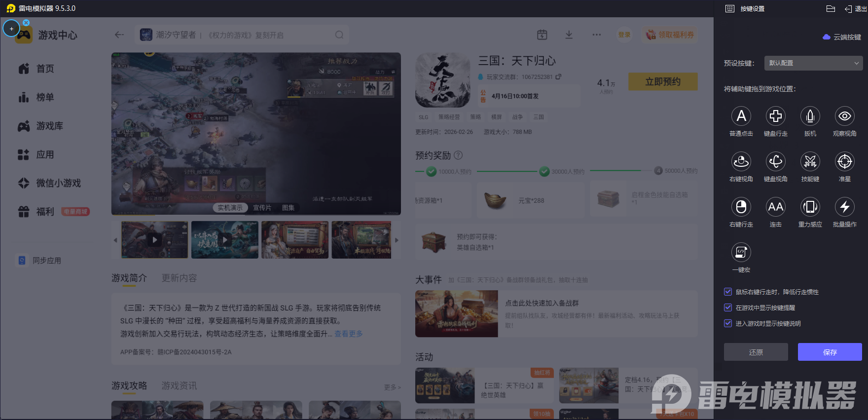
Task: Switch to the 更新内容 tab
Action: [180, 278]
